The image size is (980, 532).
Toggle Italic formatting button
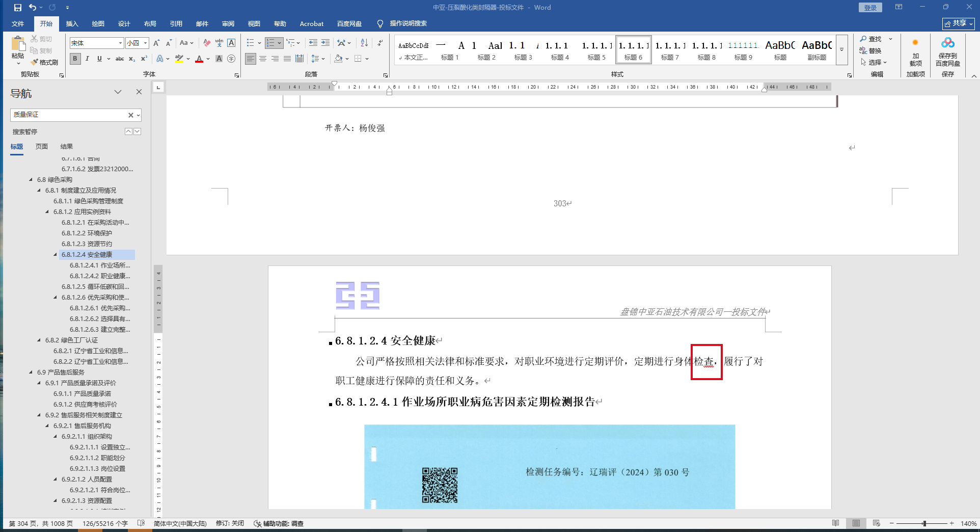[x=87, y=59]
